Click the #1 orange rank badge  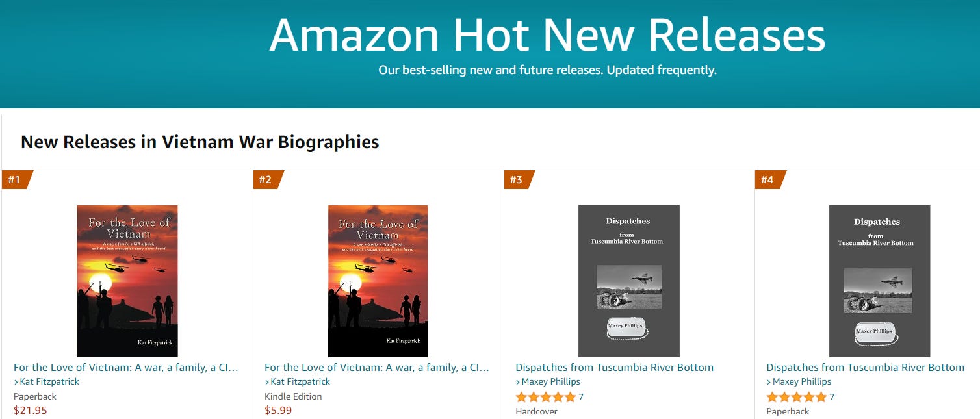17,179
